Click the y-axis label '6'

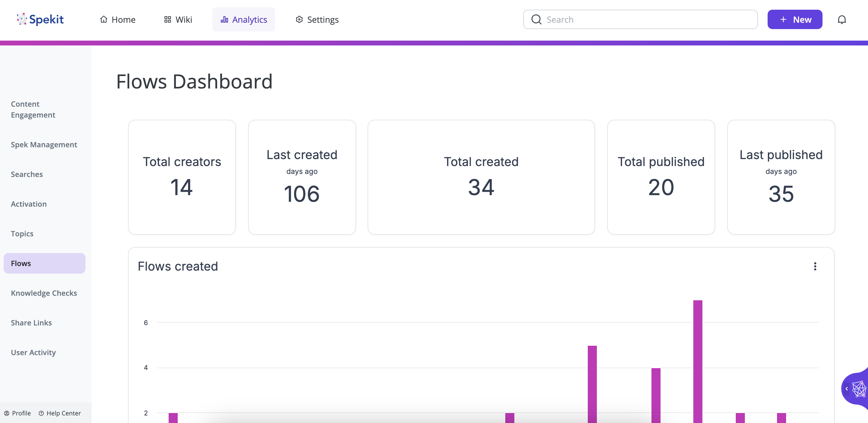146,323
